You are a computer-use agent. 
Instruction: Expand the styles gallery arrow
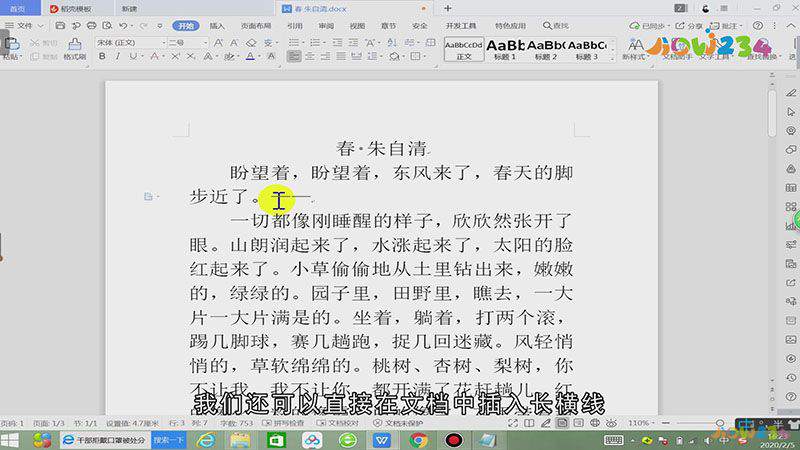[613, 59]
